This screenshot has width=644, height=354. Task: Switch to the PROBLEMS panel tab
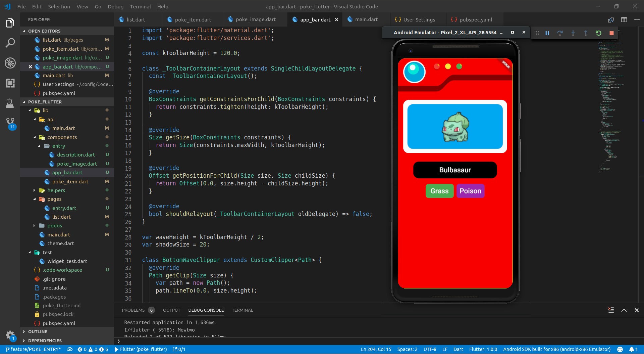[138, 310]
